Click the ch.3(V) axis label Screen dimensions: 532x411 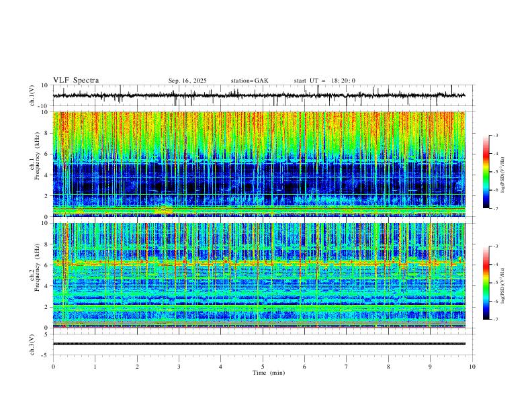[x=32, y=345]
